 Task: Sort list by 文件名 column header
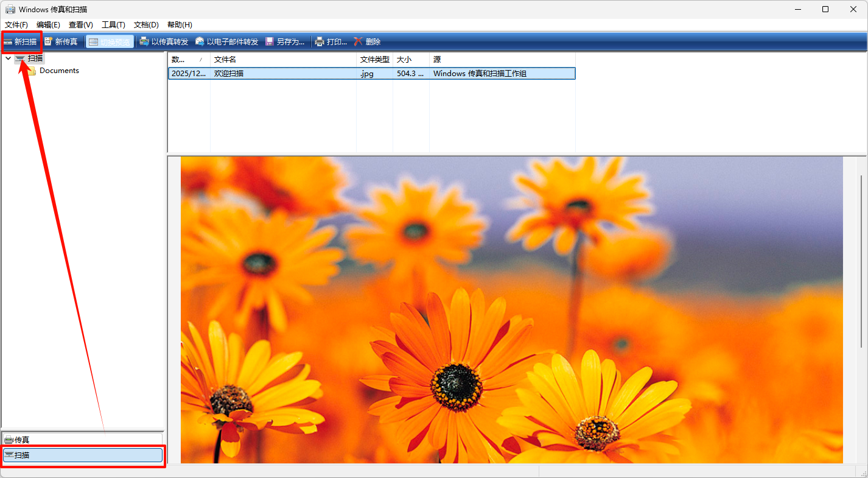pyautogui.click(x=283, y=60)
